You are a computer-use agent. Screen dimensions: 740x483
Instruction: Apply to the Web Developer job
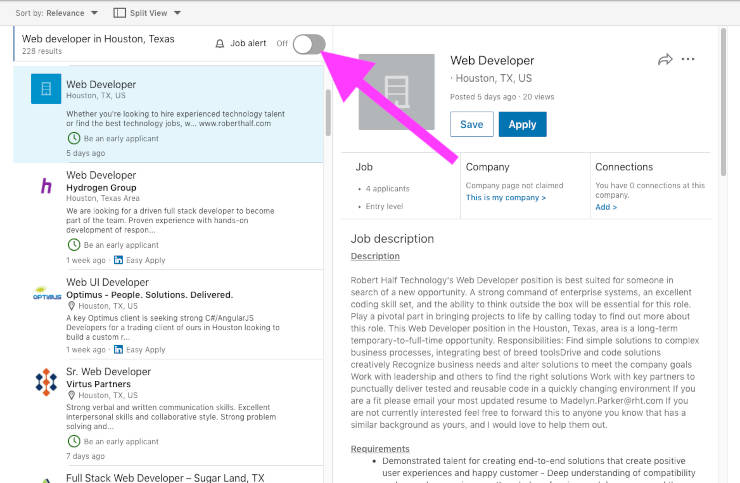[522, 124]
